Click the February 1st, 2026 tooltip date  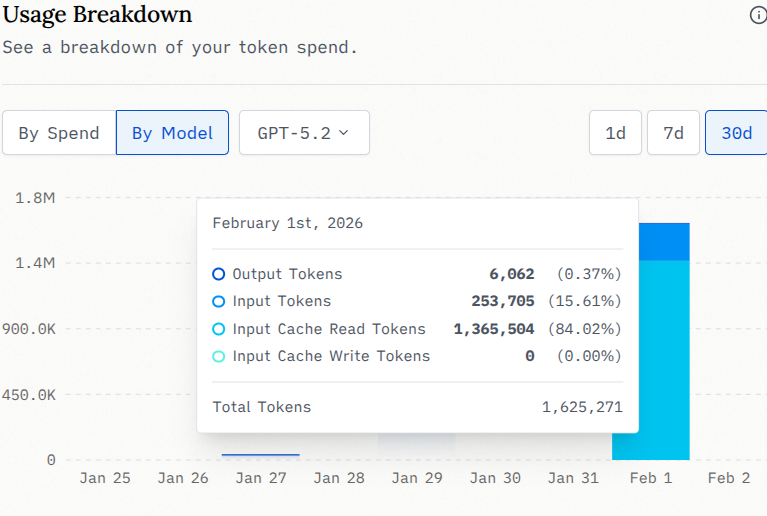288,223
